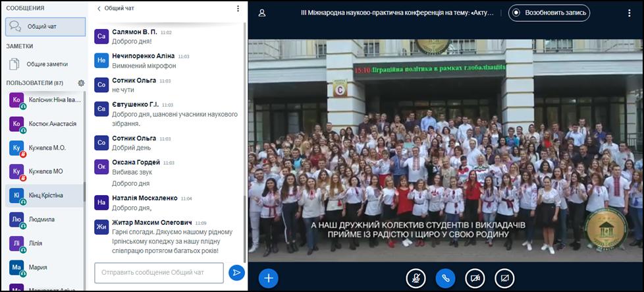Select user Мария

[x=44, y=267]
